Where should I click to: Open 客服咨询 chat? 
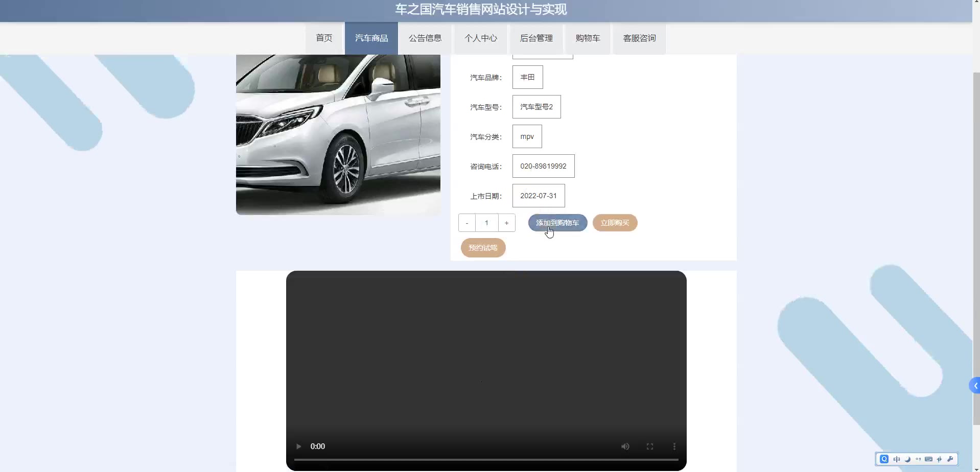click(x=640, y=38)
